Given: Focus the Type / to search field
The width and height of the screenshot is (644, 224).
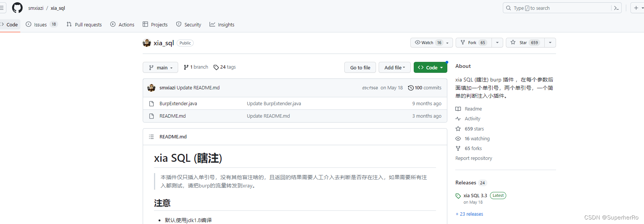Looking at the screenshot, I should tap(558, 8).
